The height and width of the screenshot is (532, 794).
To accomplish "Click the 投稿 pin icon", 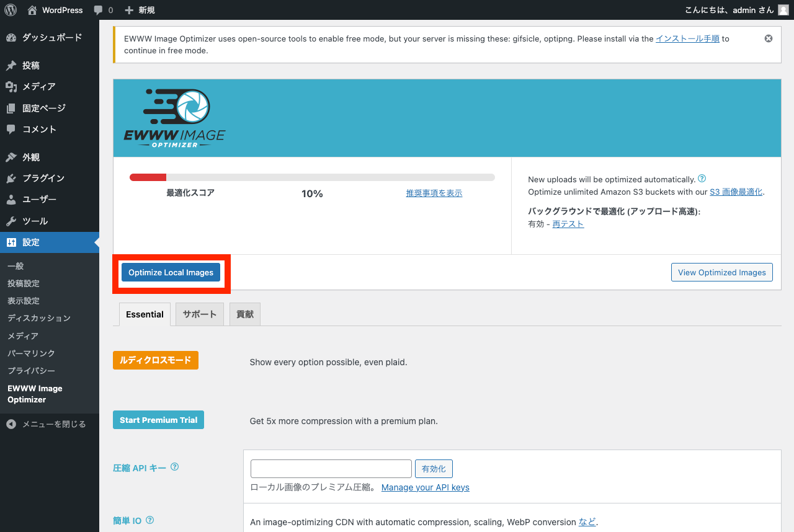I will 11,65.
